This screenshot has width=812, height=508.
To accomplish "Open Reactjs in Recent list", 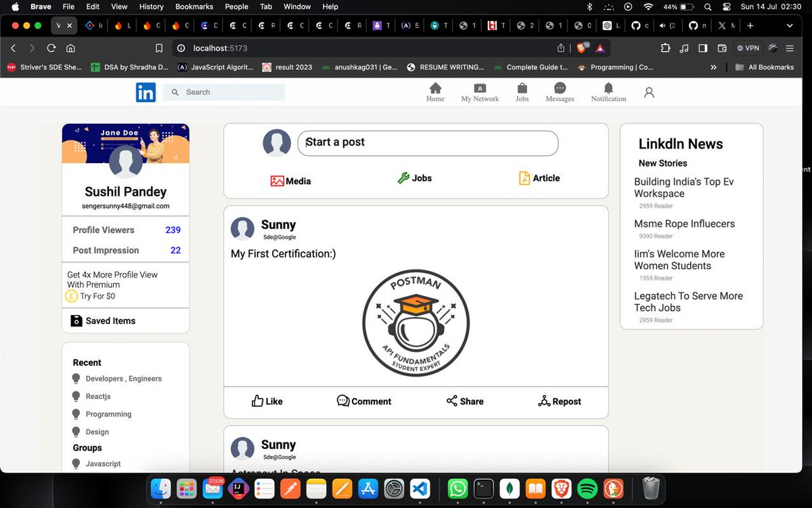I will (x=91, y=396).
